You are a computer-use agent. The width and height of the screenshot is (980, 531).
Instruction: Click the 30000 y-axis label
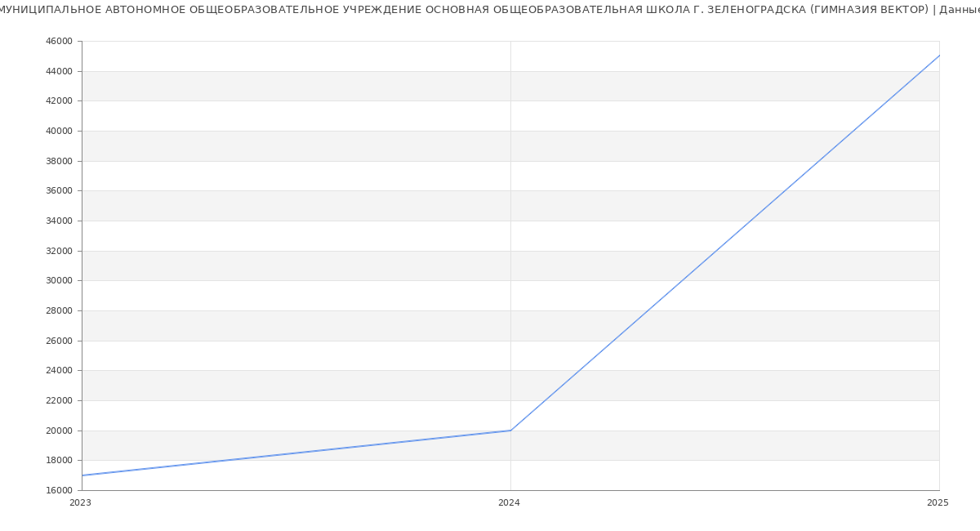(x=59, y=280)
